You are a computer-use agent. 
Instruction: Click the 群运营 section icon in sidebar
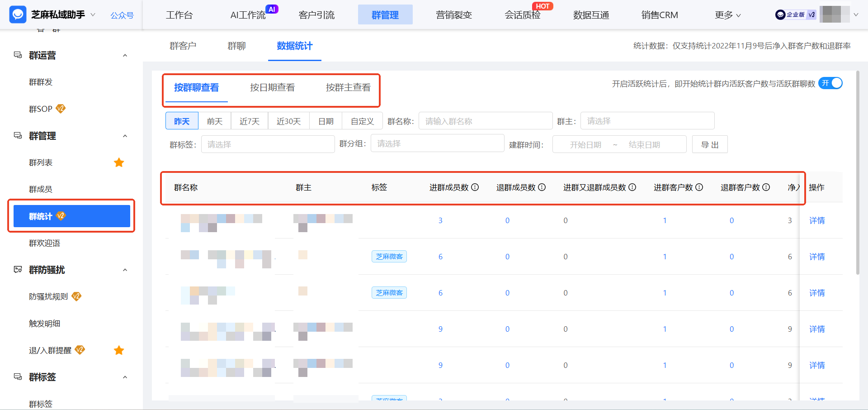(18, 55)
